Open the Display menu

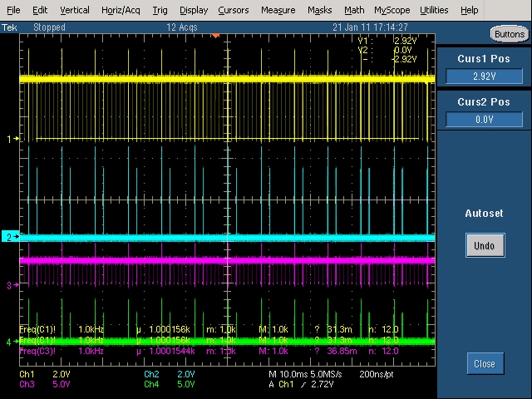pos(194,10)
